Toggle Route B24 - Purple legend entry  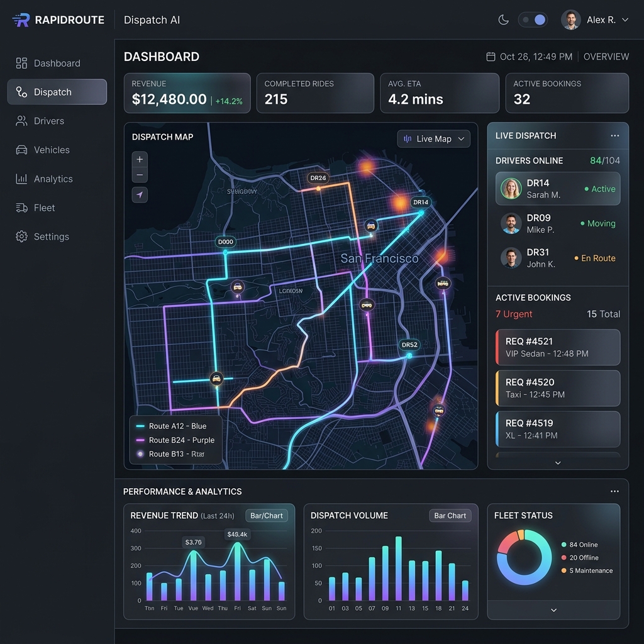pos(175,440)
